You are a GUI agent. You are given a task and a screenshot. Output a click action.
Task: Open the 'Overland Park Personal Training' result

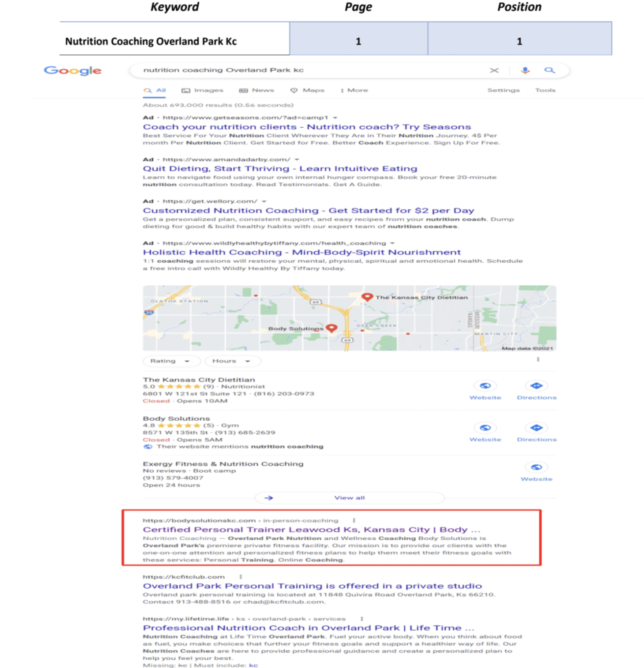click(x=312, y=586)
